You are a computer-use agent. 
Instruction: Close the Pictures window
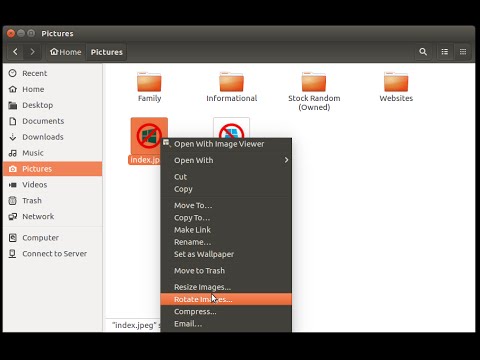[11, 33]
